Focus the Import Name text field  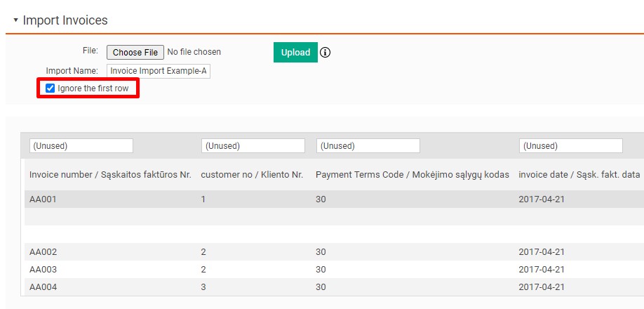pos(159,71)
